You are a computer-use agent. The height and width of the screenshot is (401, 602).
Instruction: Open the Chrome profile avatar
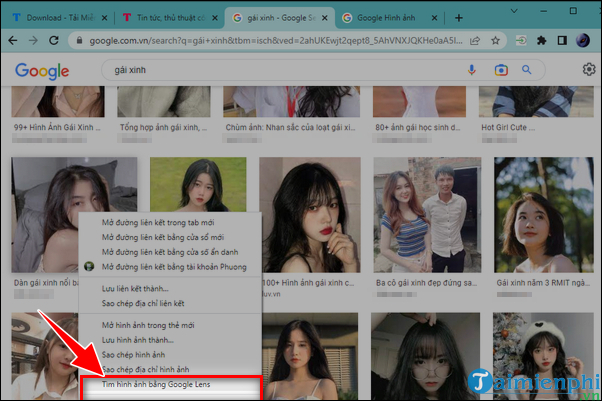coord(583,40)
